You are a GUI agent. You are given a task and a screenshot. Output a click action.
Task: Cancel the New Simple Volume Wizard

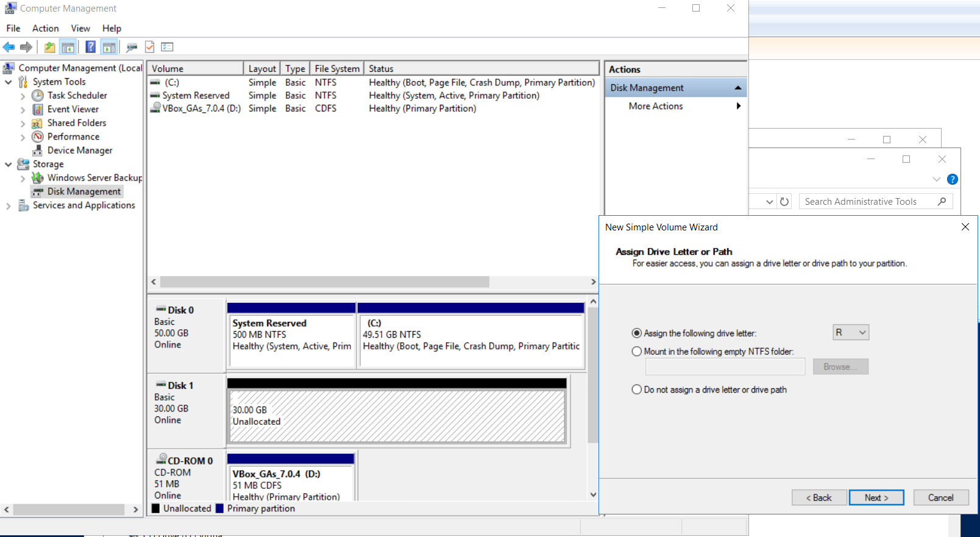(940, 497)
